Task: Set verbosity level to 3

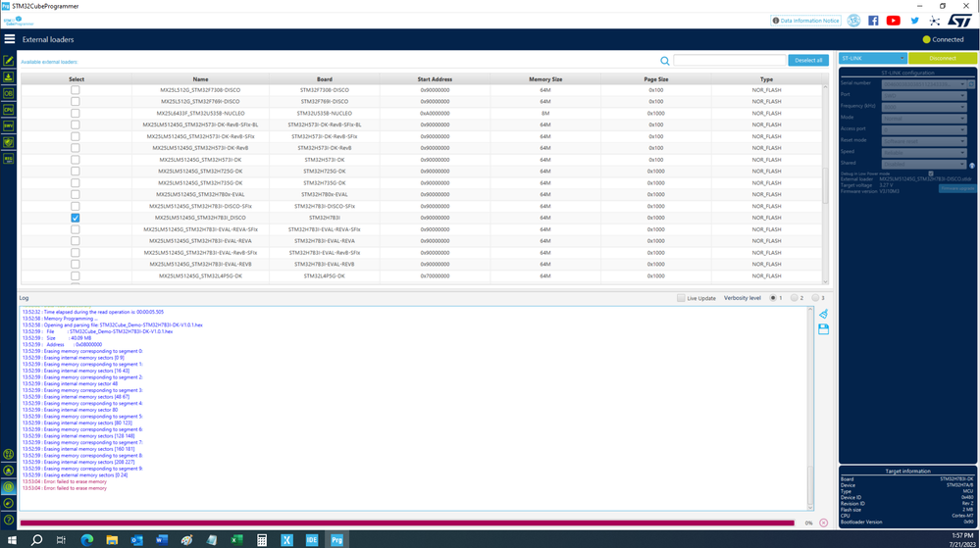Action: click(x=815, y=298)
